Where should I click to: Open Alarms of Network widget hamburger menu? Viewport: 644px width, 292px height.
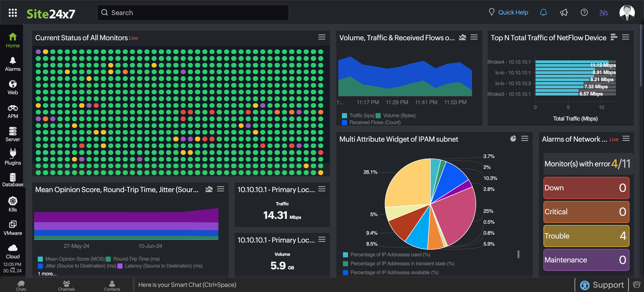tap(626, 139)
